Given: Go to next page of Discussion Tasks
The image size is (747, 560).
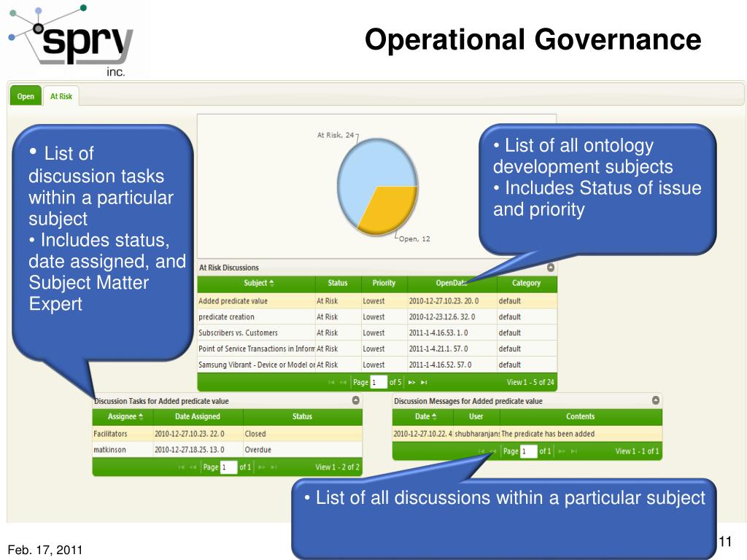Looking at the screenshot, I should (262, 467).
